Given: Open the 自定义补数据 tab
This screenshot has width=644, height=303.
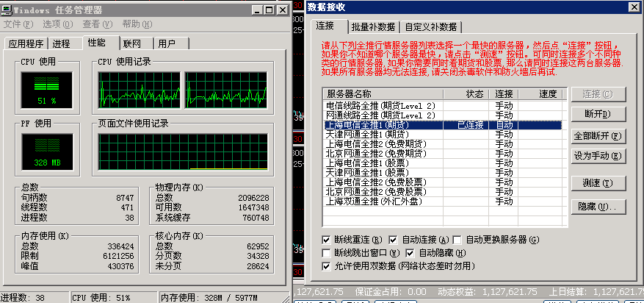Looking at the screenshot, I should click(x=430, y=26).
